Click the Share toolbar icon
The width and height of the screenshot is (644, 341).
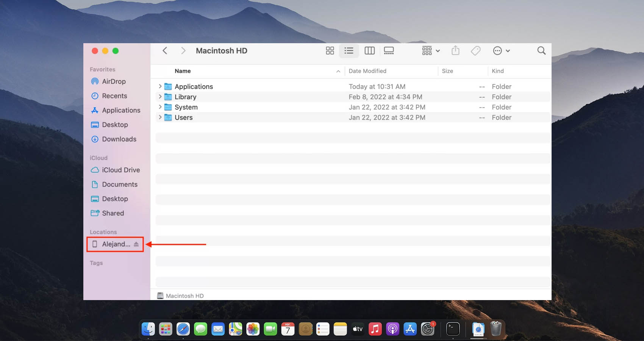point(455,51)
